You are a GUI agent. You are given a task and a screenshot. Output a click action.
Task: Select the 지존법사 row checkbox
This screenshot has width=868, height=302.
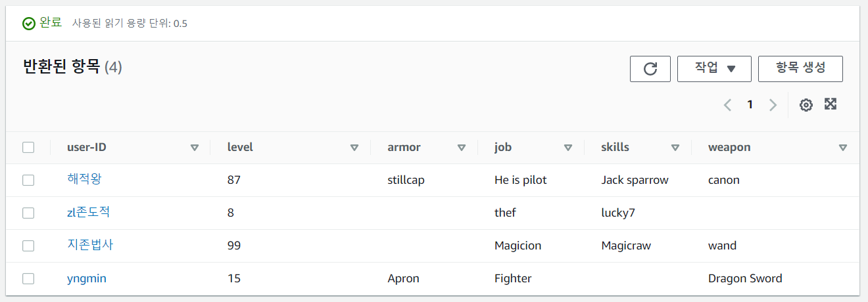[28, 246]
